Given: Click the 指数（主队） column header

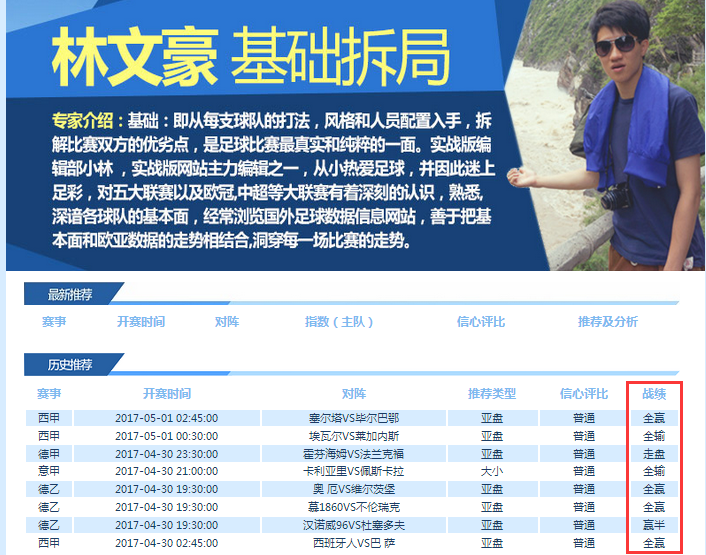Looking at the screenshot, I should 339,321.
